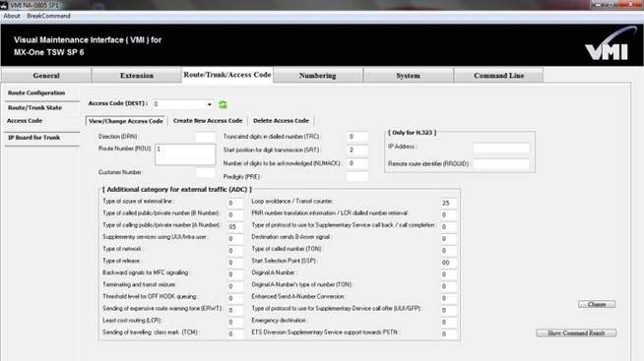Click the VMI logo in the header

tap(609, 44)
